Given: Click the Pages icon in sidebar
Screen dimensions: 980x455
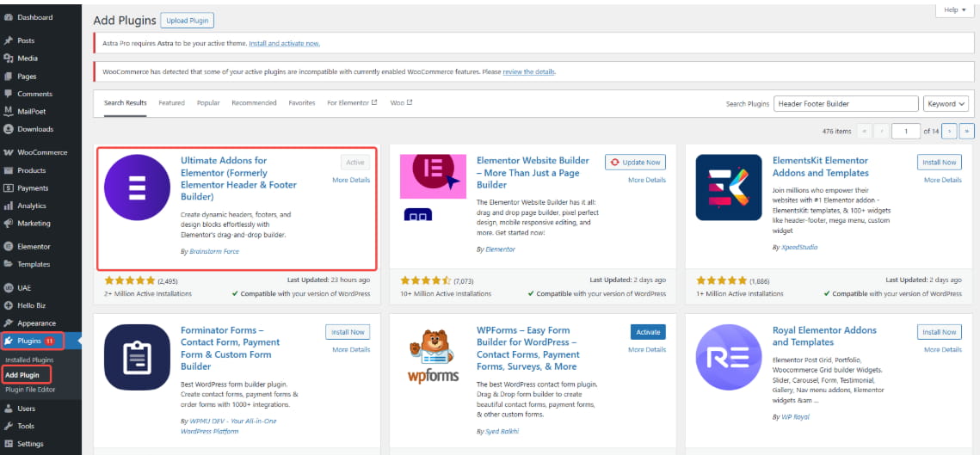Looking at the screenshot, I should pyautogui.click(x=9, y=77).
